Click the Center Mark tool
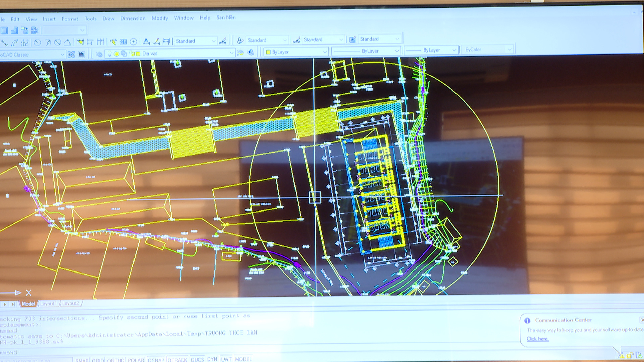This screenshot has width=644, height=362. pyautogui.click(x=133, y=42)
